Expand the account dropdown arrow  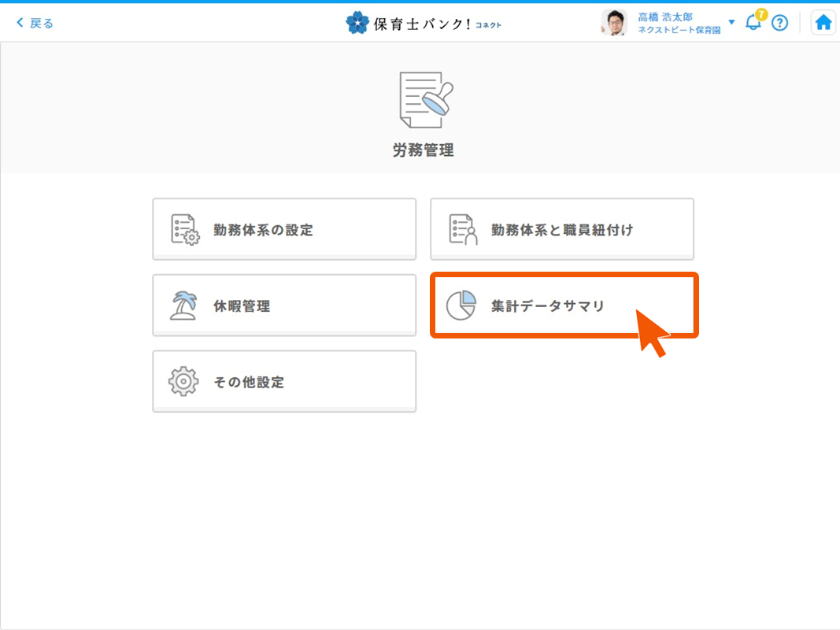click(731, 22)
